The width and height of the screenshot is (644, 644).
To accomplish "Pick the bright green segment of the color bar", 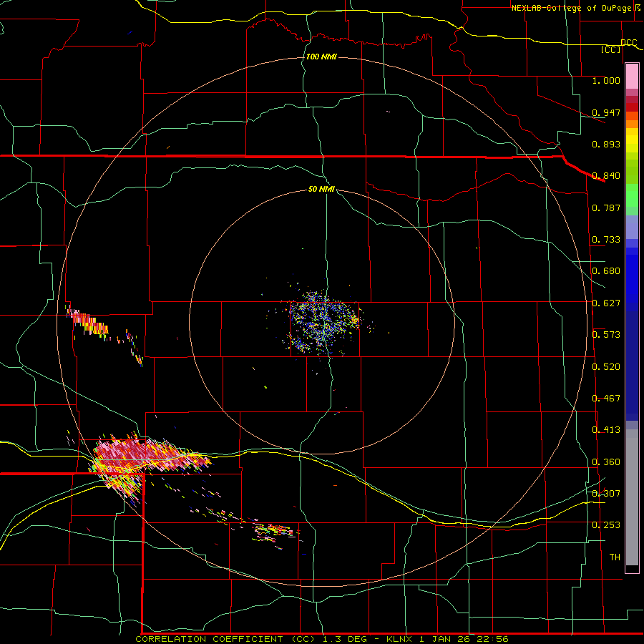I will pyautogui.click(x=632, y=195).
